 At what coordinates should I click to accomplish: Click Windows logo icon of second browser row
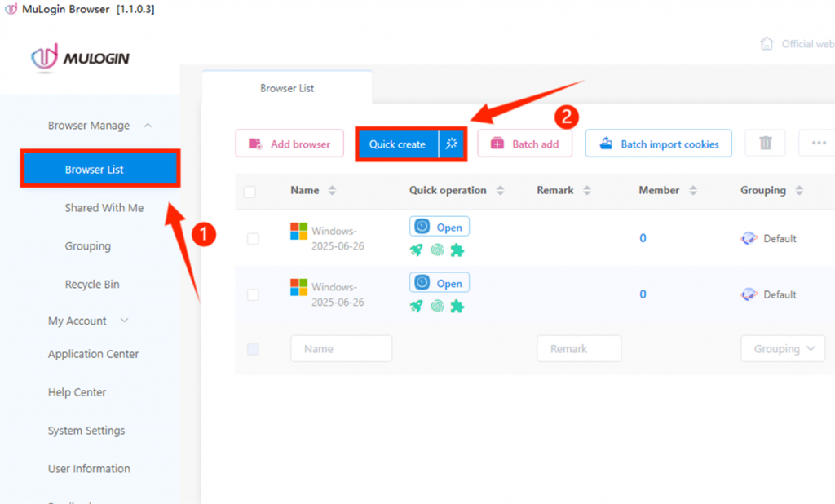tap(298, 287)
